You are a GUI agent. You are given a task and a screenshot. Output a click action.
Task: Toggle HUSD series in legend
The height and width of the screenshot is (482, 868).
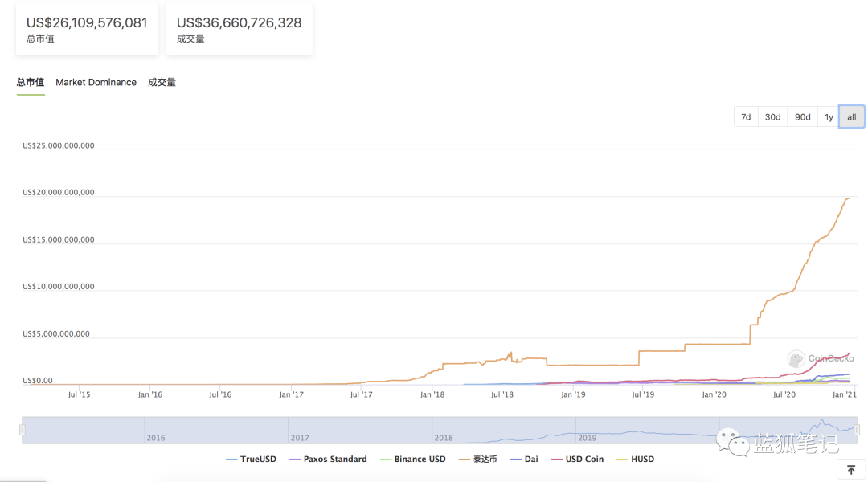(x=635, y=460)
